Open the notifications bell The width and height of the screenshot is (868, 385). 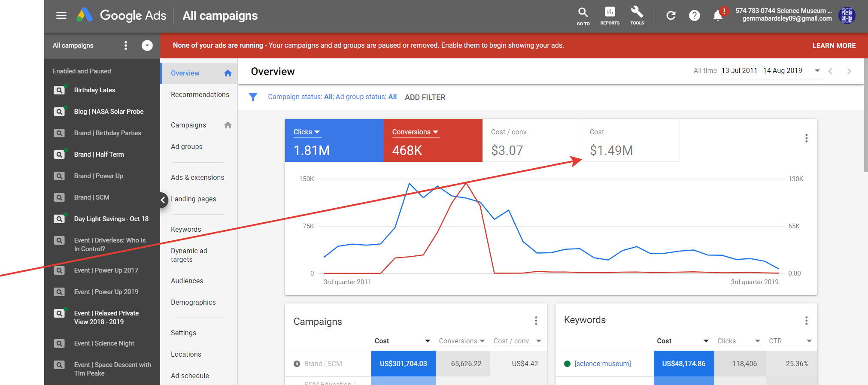(x=718, y=16)
